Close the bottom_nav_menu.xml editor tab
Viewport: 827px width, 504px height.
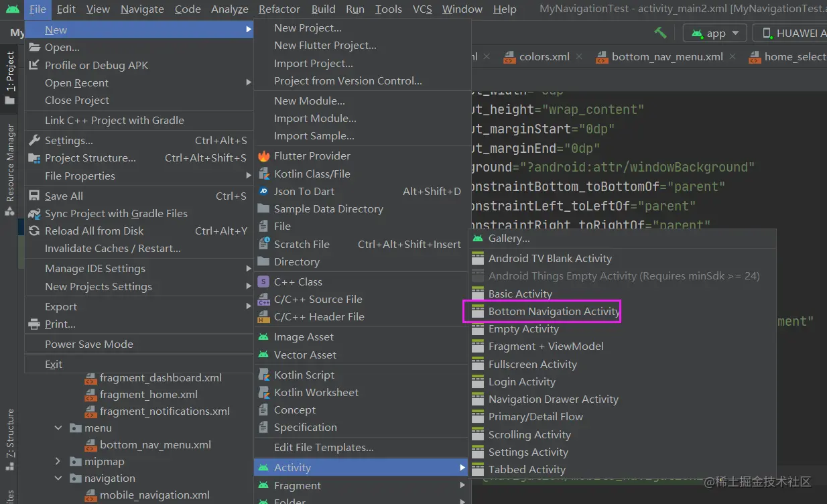point(733,57)
